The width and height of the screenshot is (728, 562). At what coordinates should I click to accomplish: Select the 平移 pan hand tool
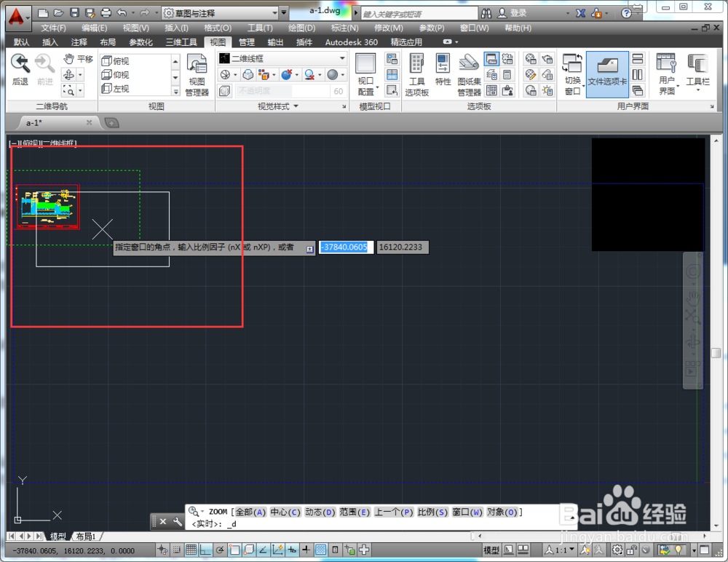[x=79, y=59]
